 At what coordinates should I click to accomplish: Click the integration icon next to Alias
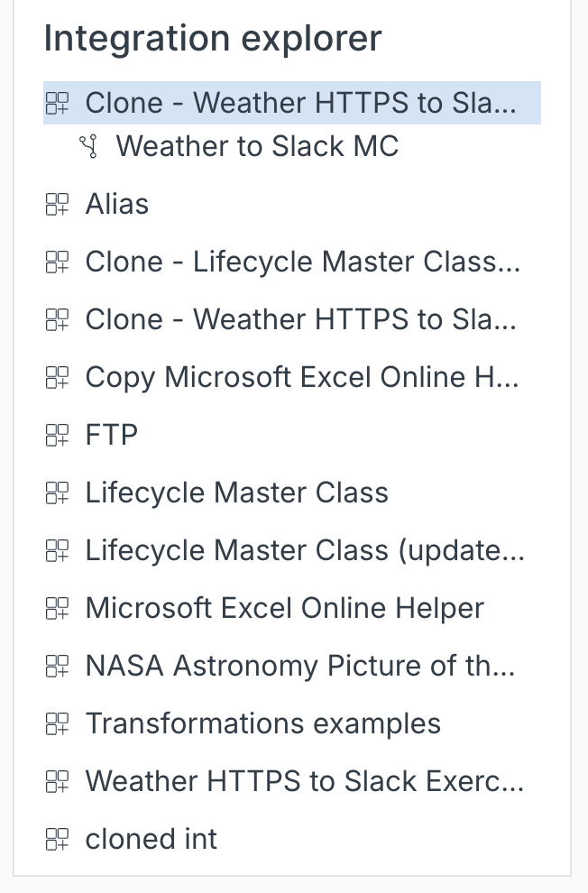pos(57,205)
